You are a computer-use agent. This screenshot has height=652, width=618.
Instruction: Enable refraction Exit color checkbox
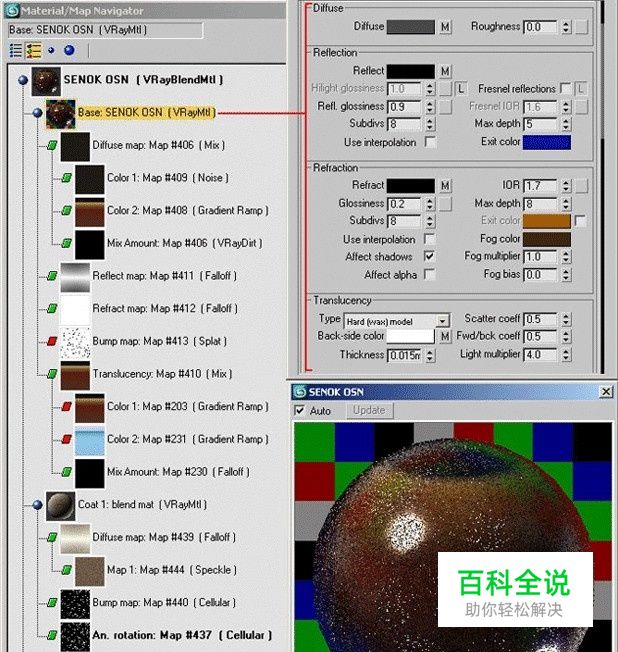580,221
